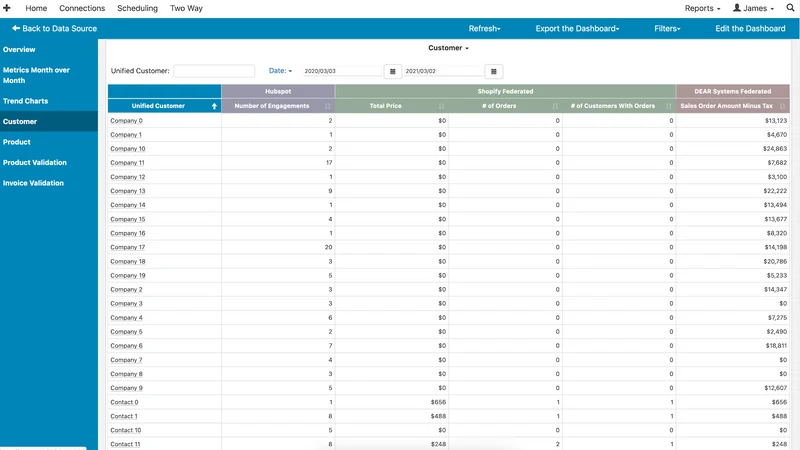Open Company 0 customer link

pos(127,121)
